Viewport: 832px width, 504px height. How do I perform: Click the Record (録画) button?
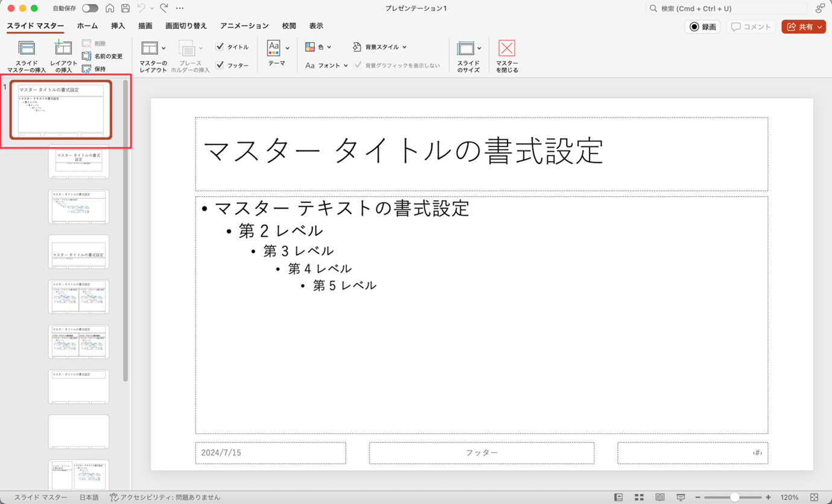[x=702, y=27]
